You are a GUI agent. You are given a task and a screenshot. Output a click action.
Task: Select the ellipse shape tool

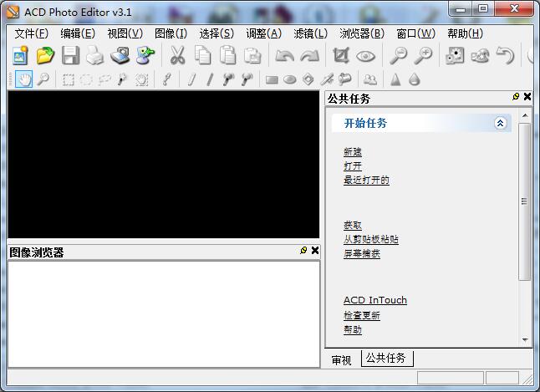(x=289, y=80)
